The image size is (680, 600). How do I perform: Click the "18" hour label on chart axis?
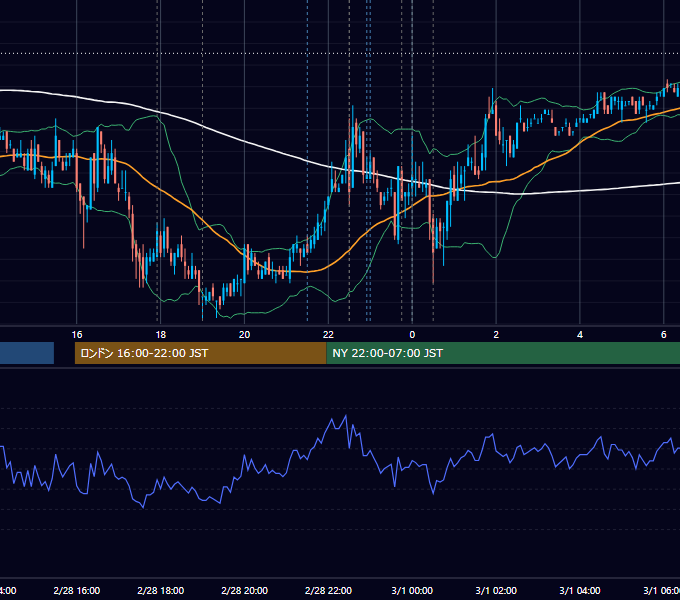(x=160, y=334)
